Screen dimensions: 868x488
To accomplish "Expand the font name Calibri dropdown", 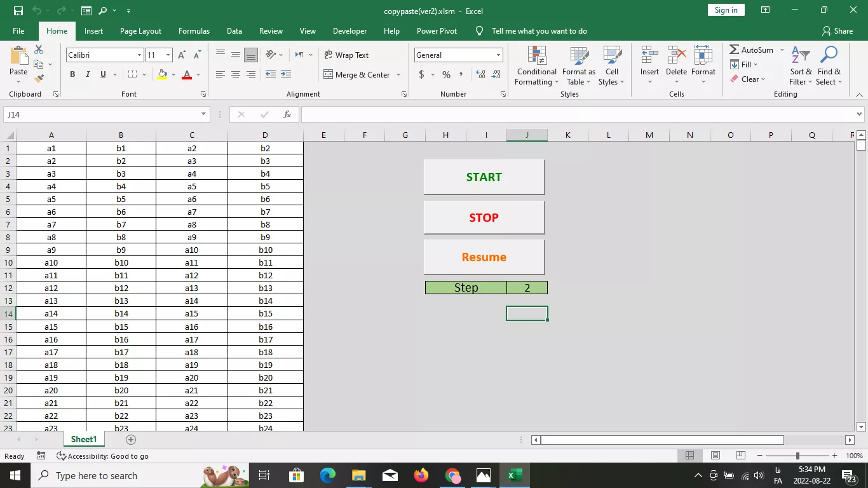I will [x=139, y=55].
